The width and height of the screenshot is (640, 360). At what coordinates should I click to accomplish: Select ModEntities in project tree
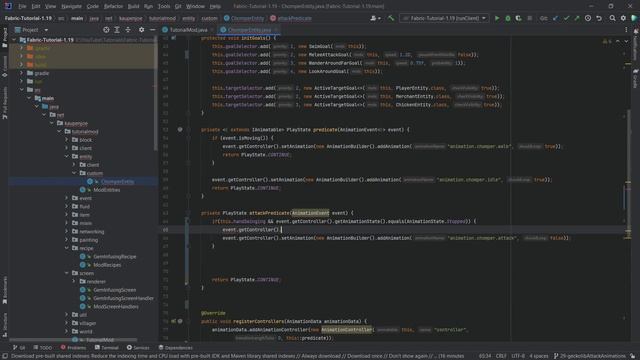tap(106, 190)
